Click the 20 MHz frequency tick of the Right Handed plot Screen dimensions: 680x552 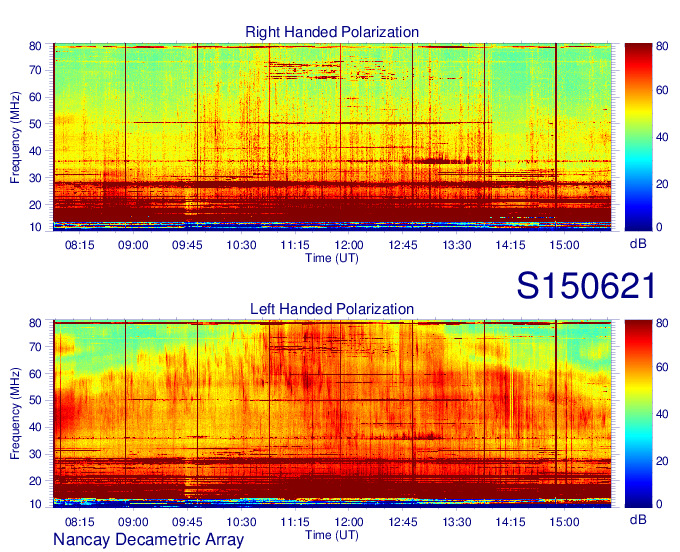[36, 205]
